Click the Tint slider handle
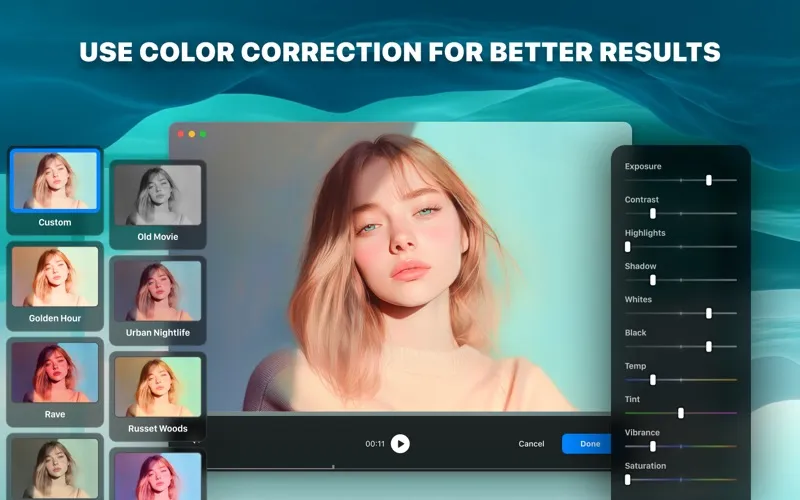Image resolution: width=800 pixels, height=500 pixels. pos(681,413)
